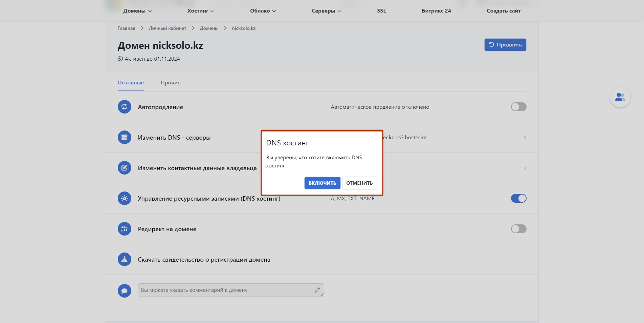This screenshot has height=323, width=644.
Task: Open the contact data row chevron
Action: (x=525, y=168)
